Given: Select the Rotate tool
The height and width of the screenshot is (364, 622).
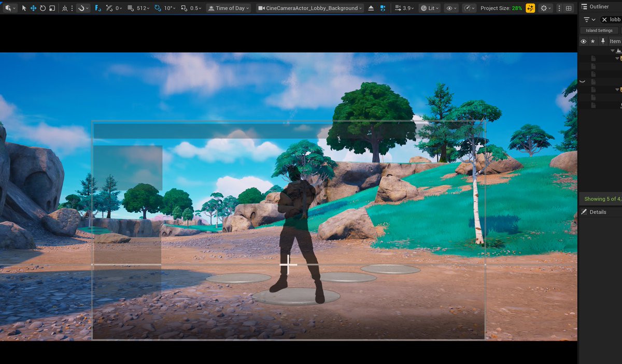Looking at the screenshot, I should (43, 8).
